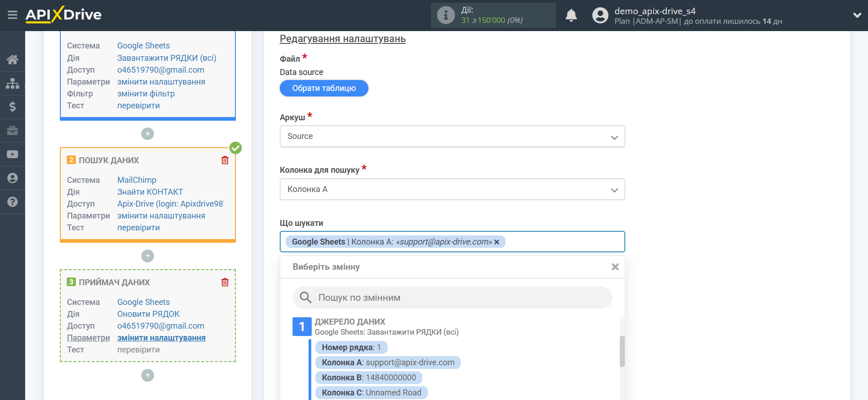Delete the ПРИЙМАЧ ДАНИХ block
Viewport: 868px width, 400px height.
(225, 282)
